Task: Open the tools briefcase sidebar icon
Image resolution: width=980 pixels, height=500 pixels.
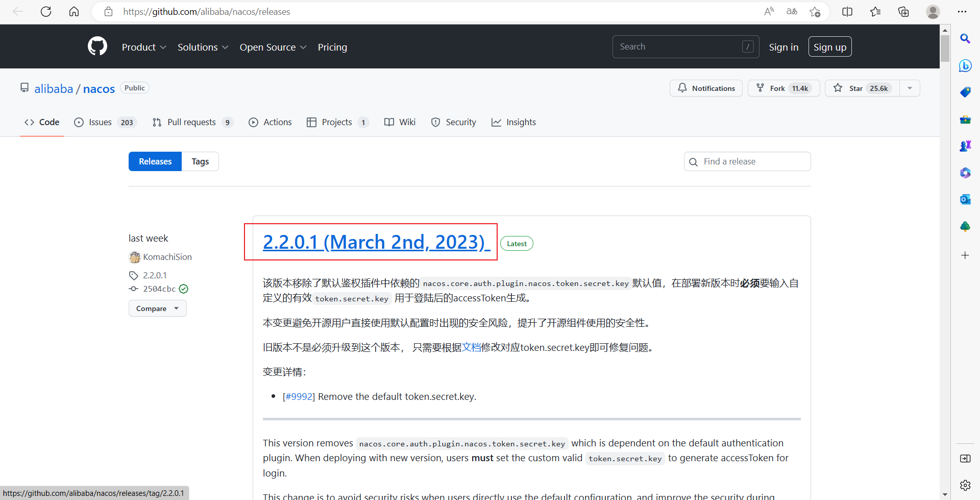Action: point(965,120)
